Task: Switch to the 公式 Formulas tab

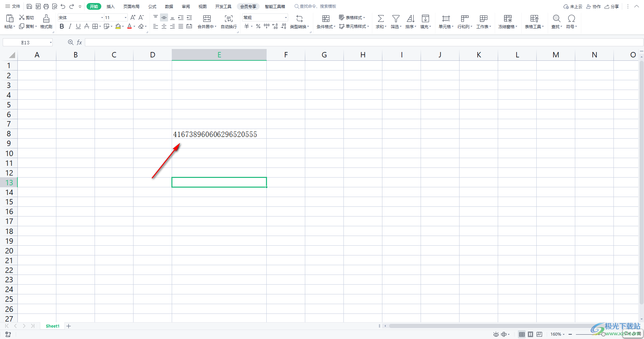Action: point(152,6)
